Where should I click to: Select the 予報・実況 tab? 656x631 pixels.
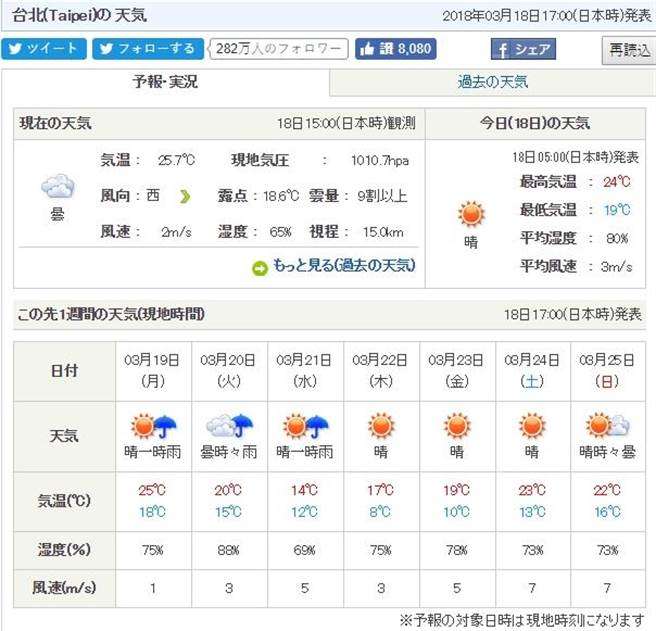pyautogui.click(x=165, y=82)
